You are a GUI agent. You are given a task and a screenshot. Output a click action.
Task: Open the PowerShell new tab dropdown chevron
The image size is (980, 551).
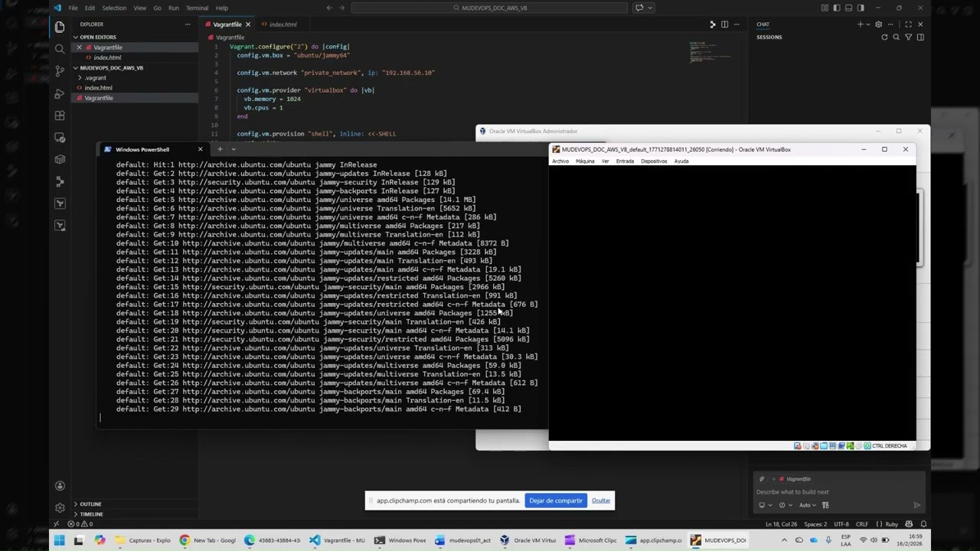(x=234, y=149)
